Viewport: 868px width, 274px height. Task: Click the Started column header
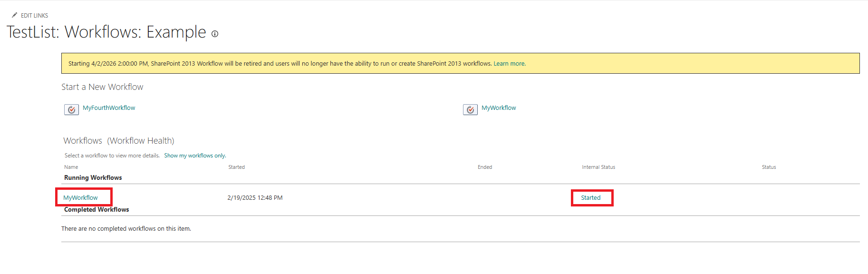[236, 167]
